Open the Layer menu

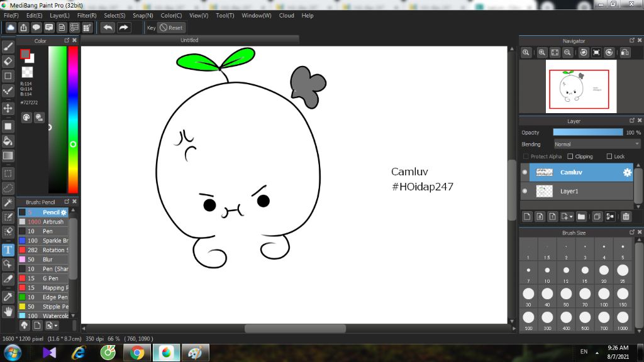tap(60, 15)
